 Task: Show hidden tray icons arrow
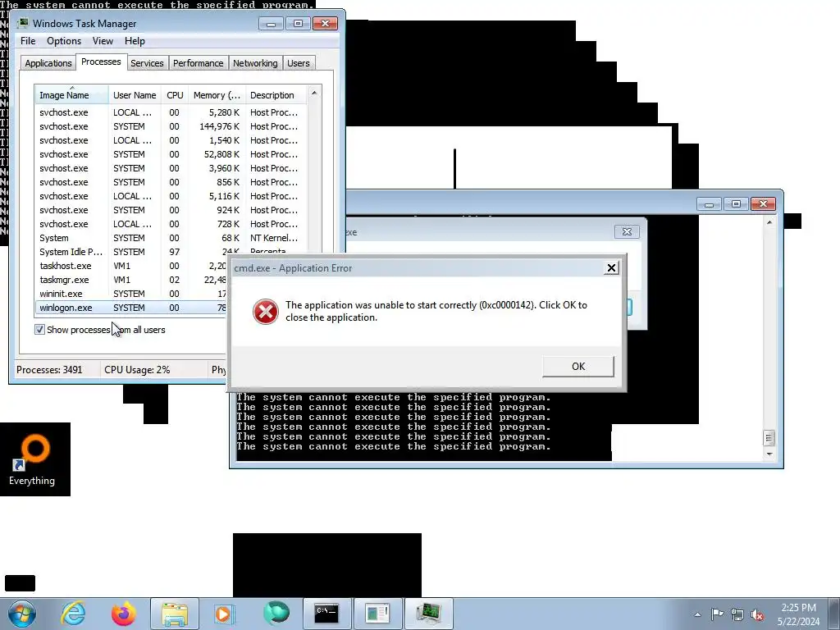point(697,614)
